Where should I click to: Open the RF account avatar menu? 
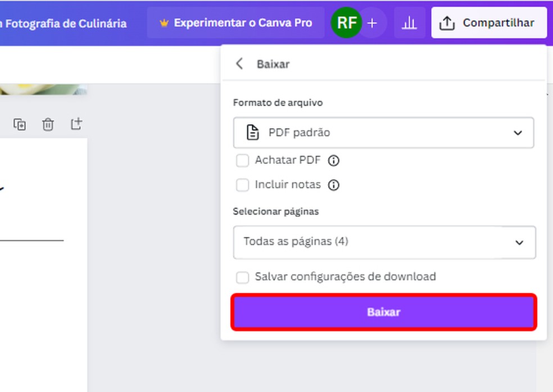347,22
